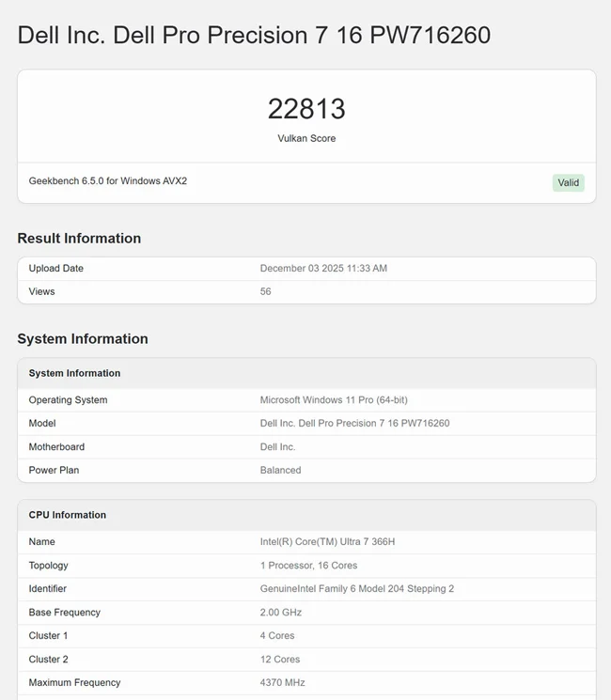Click the large System Information section heading
The image size is (611, 700).
83,338
